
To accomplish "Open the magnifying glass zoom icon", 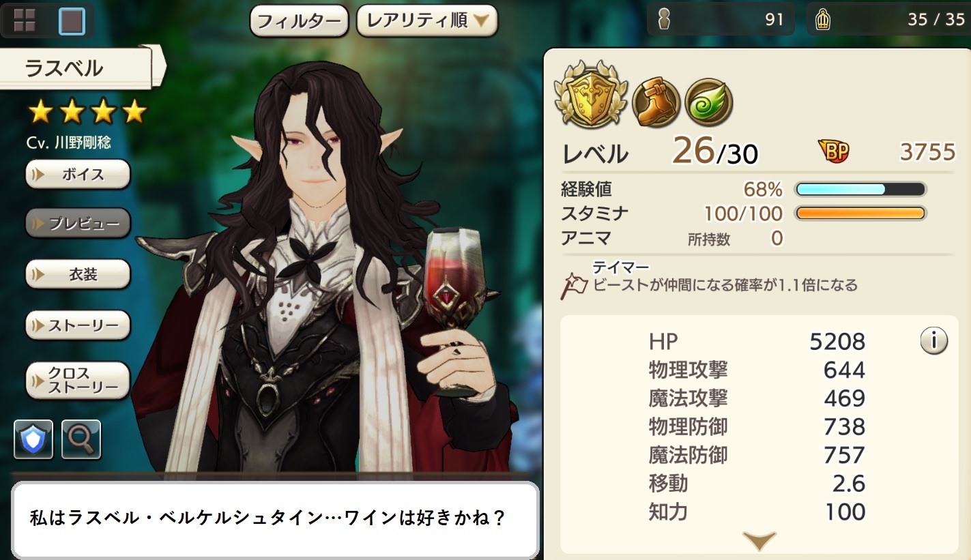I will (81, 439).
